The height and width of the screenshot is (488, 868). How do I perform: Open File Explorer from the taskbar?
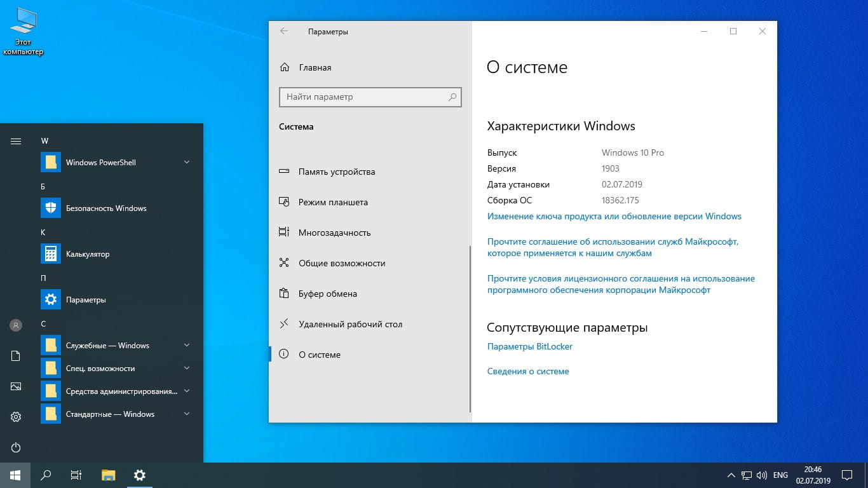[109, 475]
